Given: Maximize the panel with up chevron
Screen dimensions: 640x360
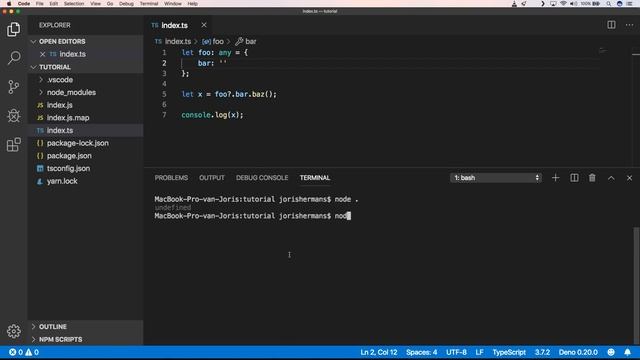Looking at the screenshot, I should 611,178.
